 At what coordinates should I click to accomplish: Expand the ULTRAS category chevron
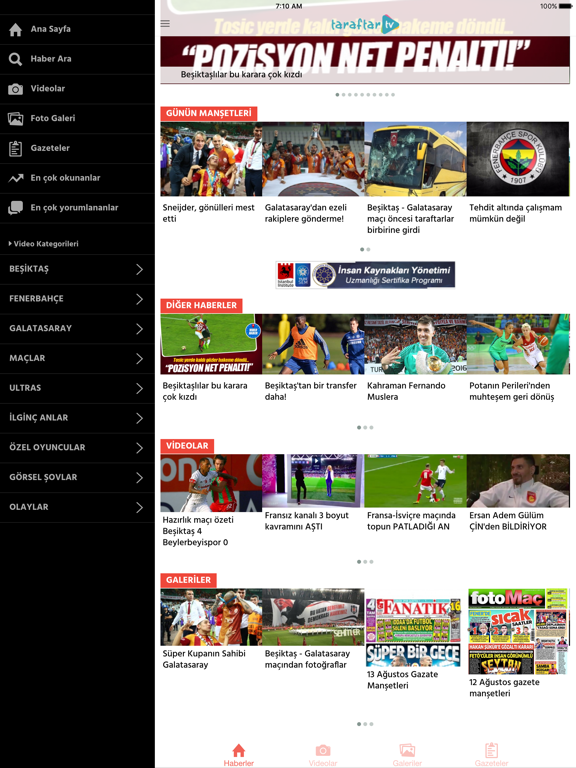click(x=140, y=388)
